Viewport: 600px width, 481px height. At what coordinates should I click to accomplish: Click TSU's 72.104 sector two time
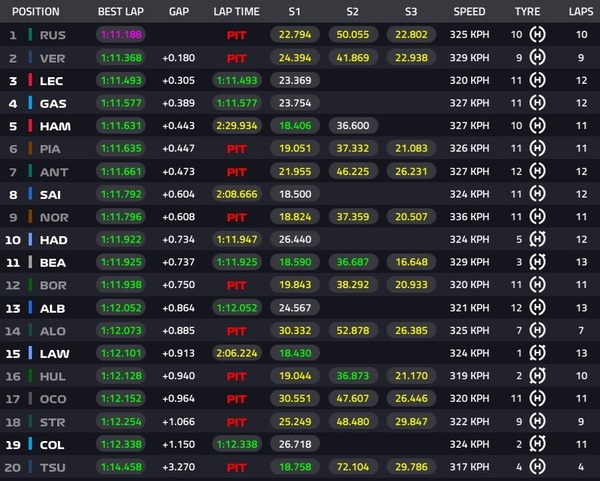click(352, 469)
